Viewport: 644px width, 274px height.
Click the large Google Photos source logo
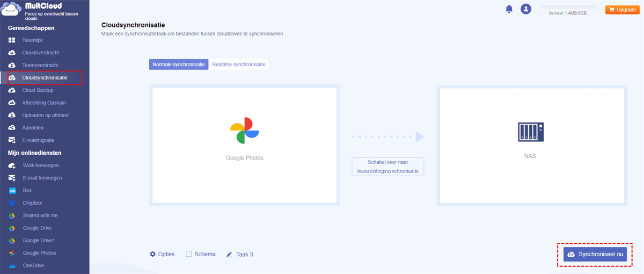(245, 130)
